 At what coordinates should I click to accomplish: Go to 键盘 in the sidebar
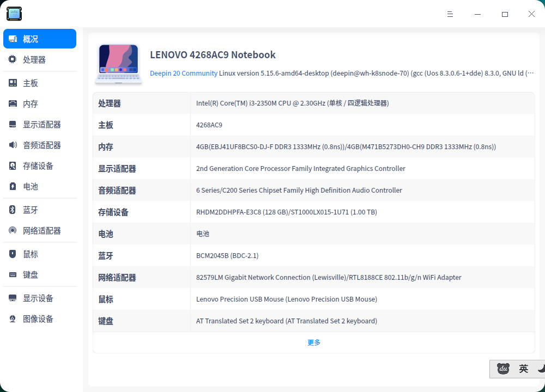[40, 274]
